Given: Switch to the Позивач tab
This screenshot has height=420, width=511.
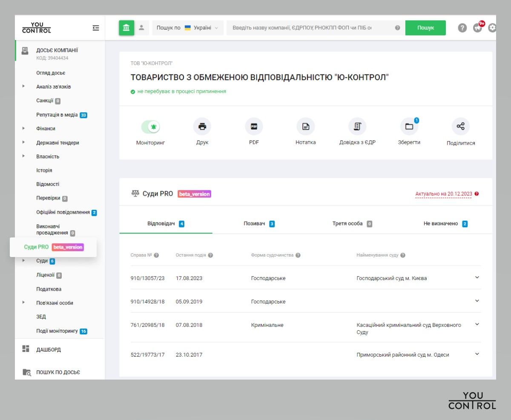Looking at the screenshot, I should click(259, 223).
